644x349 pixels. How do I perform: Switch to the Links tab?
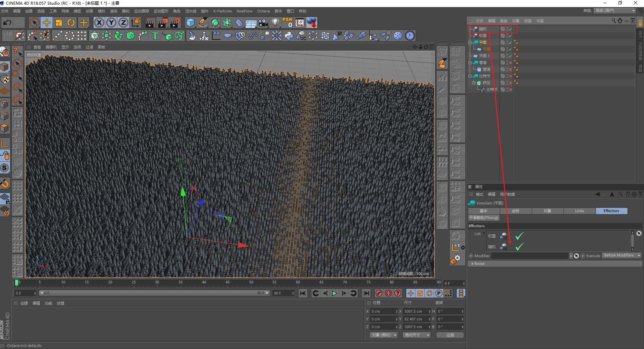(579, 211)
